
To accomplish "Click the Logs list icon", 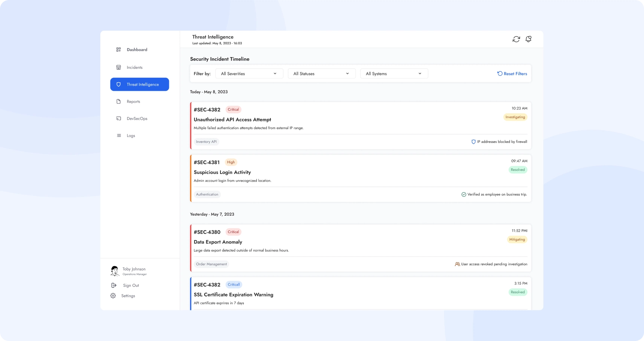I will pyautogui.click(x=119, y=136).
